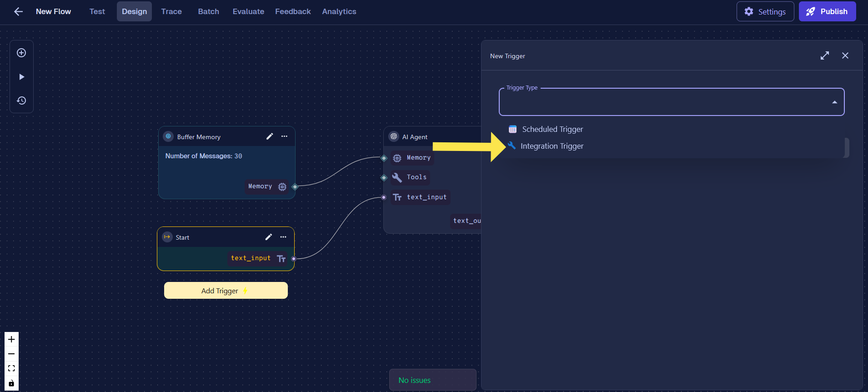
Task: Fit the canvas view to screen
Action: 11,368
